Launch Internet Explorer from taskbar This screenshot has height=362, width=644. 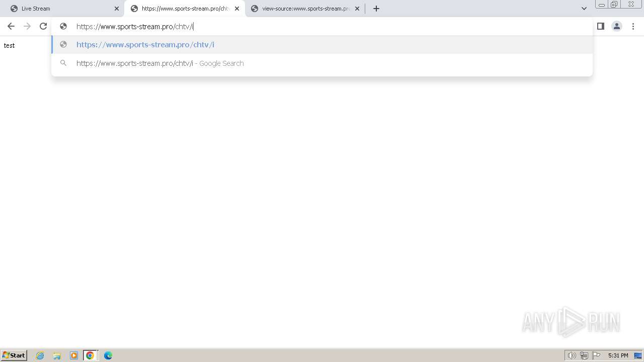40,355
